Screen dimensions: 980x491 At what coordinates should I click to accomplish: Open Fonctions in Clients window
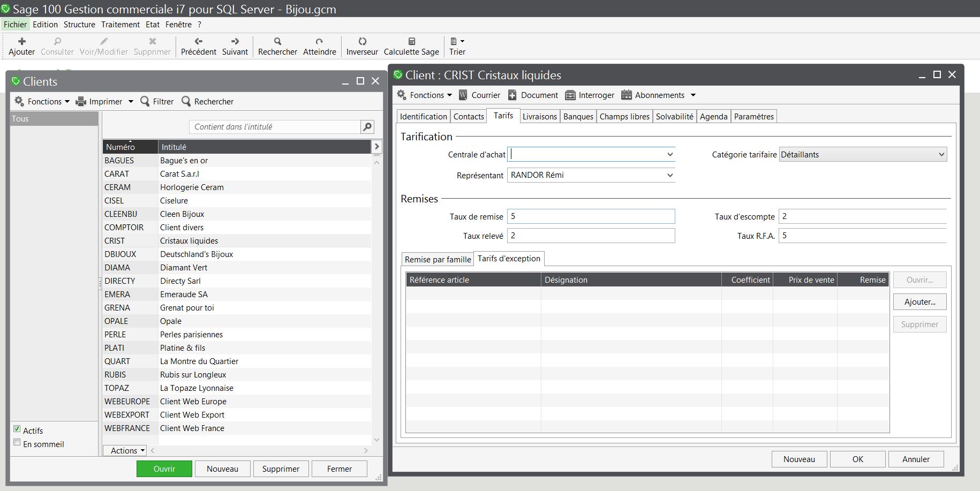tap(42, 101)
